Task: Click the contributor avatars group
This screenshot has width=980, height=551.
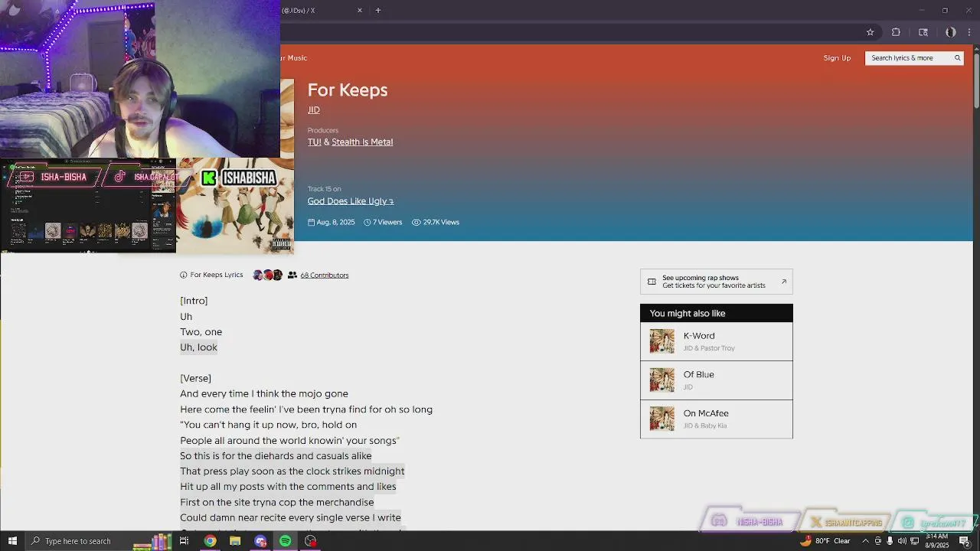Action: (x=268, y=275)
